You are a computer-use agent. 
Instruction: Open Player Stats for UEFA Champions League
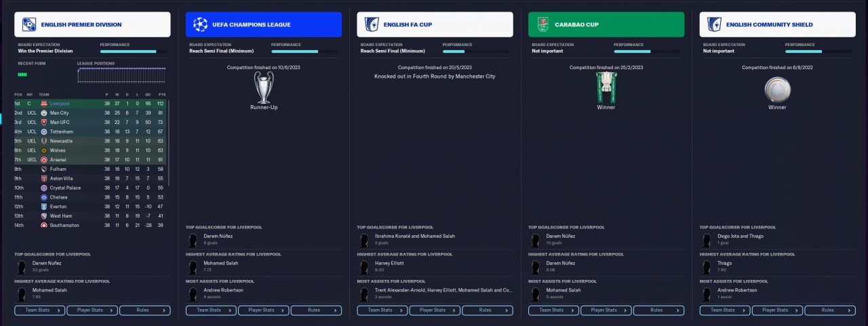click(264, 310)
